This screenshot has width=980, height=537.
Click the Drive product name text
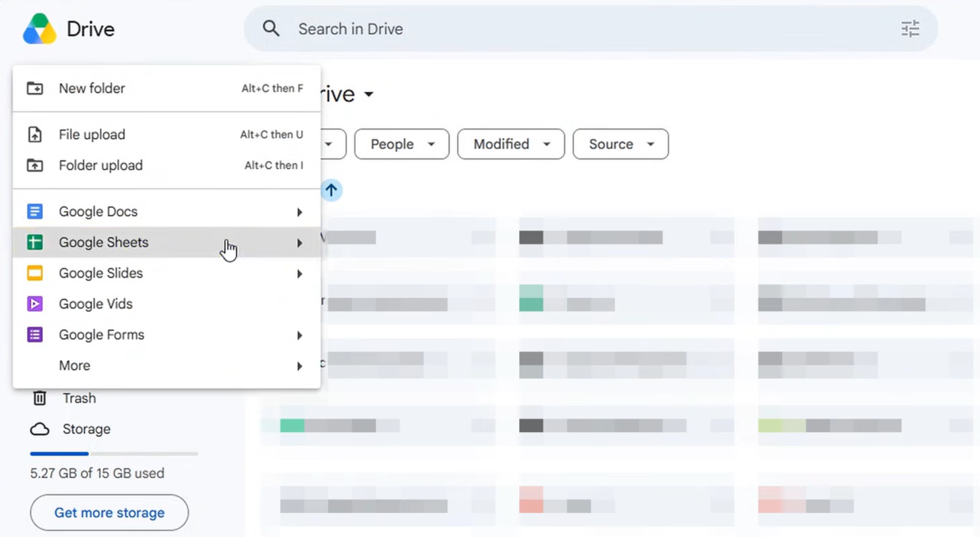click(90, 29)
